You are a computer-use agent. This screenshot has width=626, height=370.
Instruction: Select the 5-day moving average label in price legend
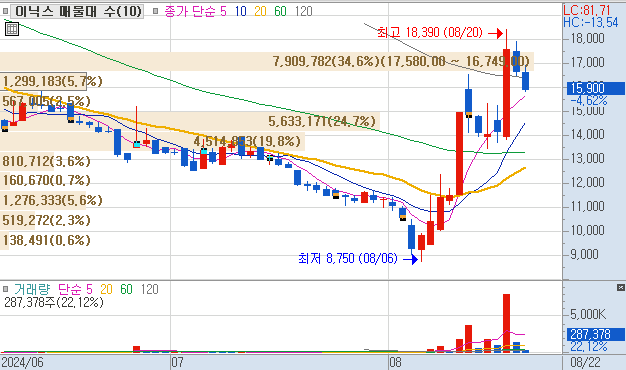223,11
